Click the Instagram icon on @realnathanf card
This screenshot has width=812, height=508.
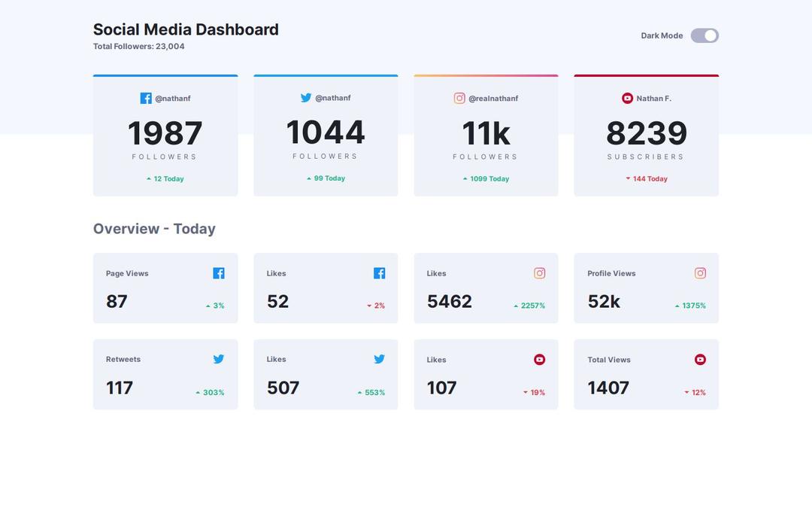[459, 98]
